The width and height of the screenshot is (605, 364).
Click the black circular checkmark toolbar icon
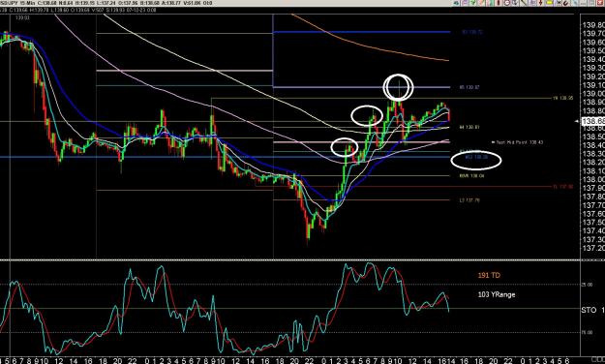point(566,3)
